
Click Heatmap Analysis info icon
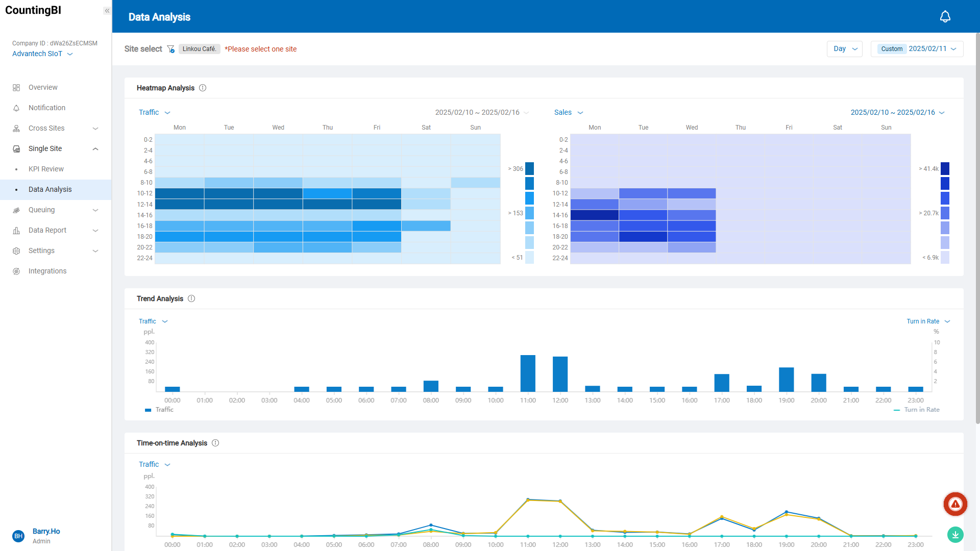pyautogui.click(x=203, y=88)
